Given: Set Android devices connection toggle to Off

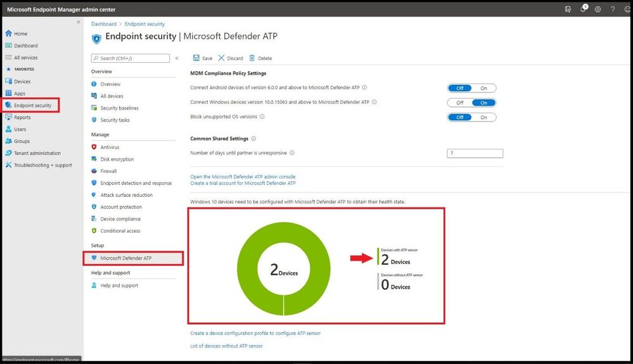Looking at the screenshot, I should [x=460, y=88].
